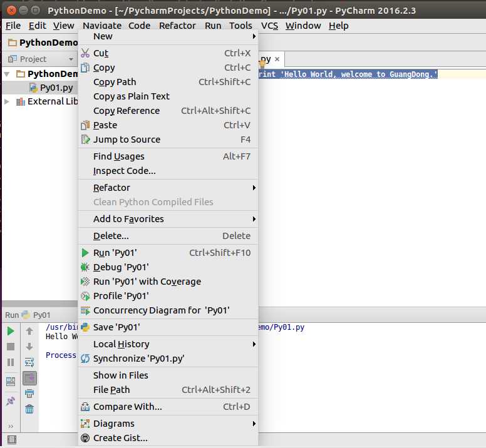Expand the External Libraries tree node
Screen dimensions: 486x448
[x=7, y=101]
